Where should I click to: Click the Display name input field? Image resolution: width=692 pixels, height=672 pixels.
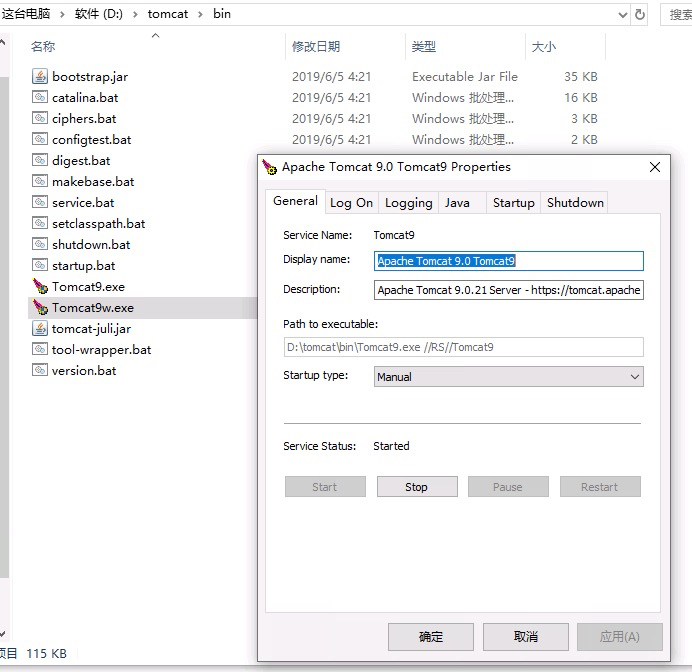[508, 261]
